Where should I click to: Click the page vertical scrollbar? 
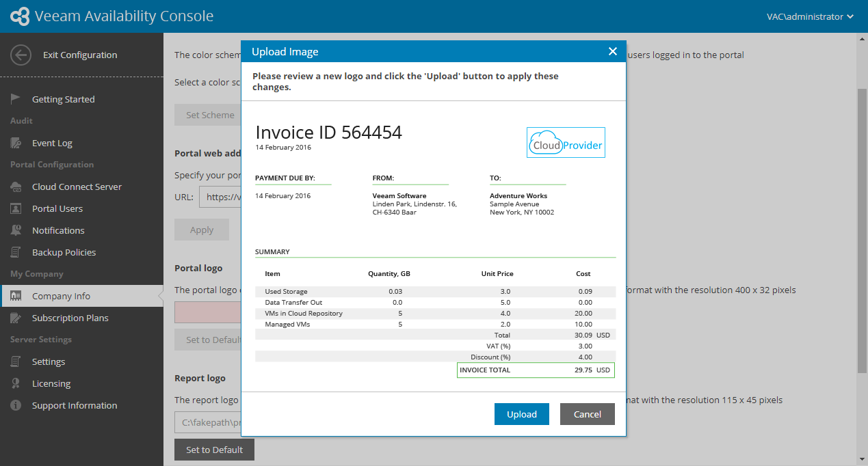[862, 230]
